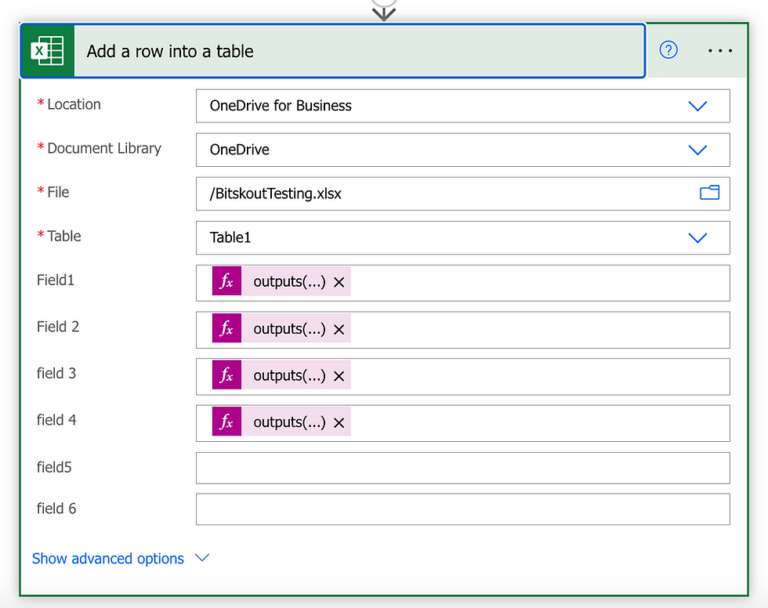Remove the outputs expression from field 3

[339, 376]
